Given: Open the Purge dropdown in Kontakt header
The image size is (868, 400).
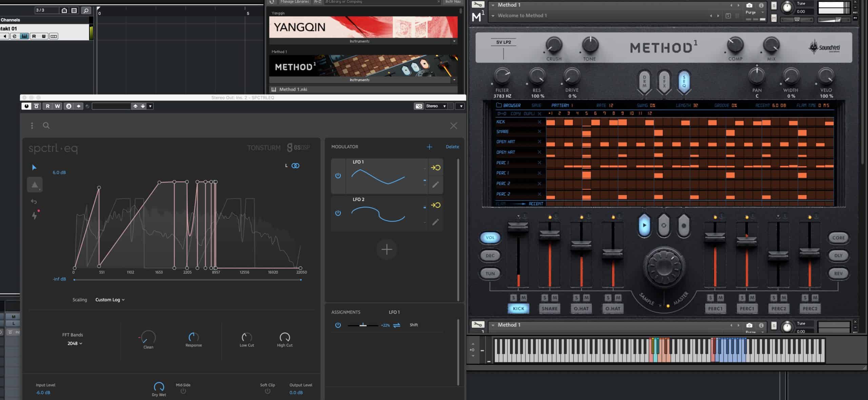Looking at the screenshot, I should pos(754,13).
